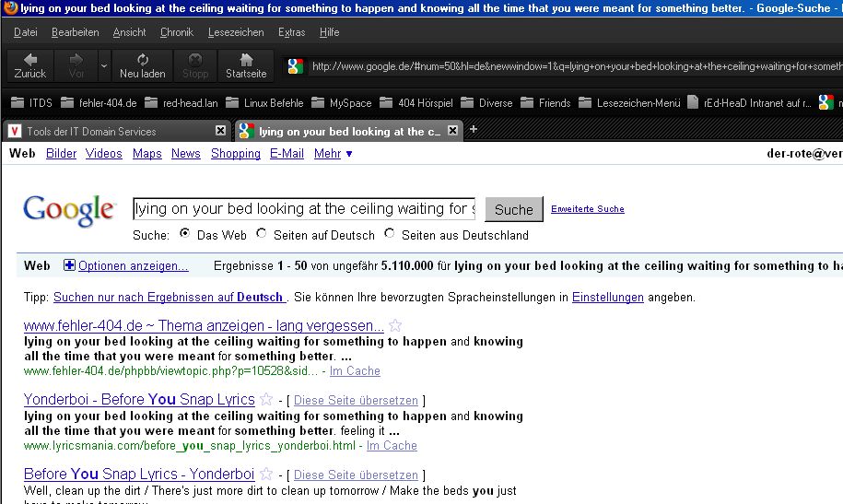
Task: Open the Lesezeichen menu
Action: click(x=236, y=32)
